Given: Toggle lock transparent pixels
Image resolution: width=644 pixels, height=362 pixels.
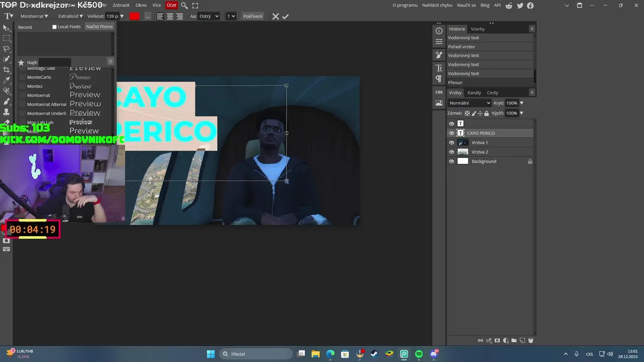Looking at the screenshot, I should (x=467, y=113).
